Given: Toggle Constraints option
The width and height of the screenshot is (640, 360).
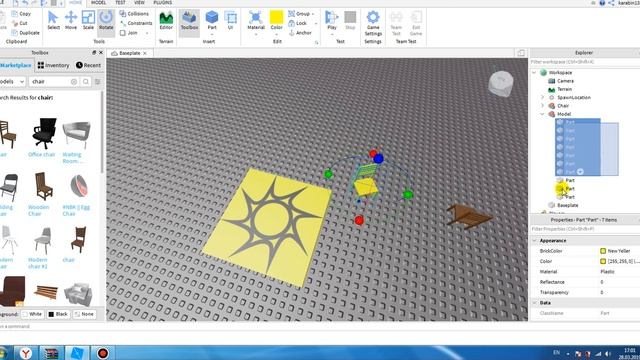Looking at the screenshot, I should click(136, 23).
